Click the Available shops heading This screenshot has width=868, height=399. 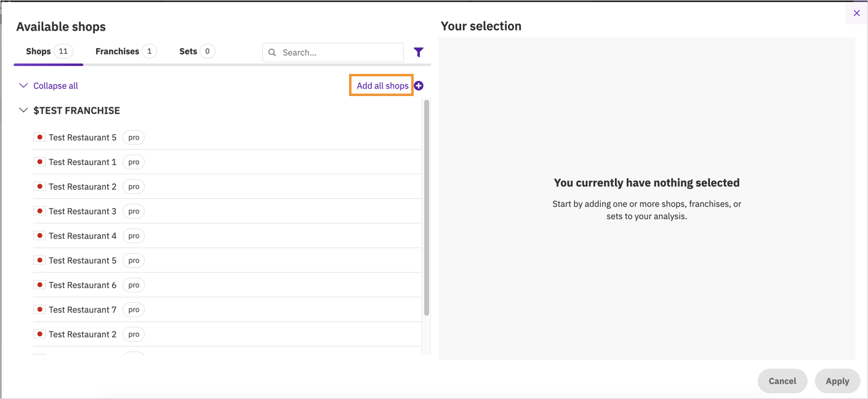[61, 26]
